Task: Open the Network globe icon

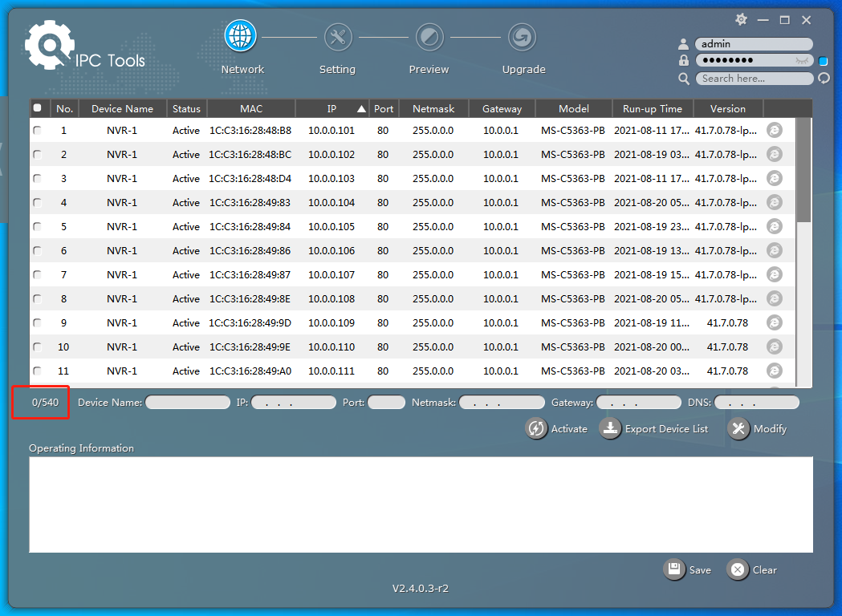Action: tap(240, 36)
